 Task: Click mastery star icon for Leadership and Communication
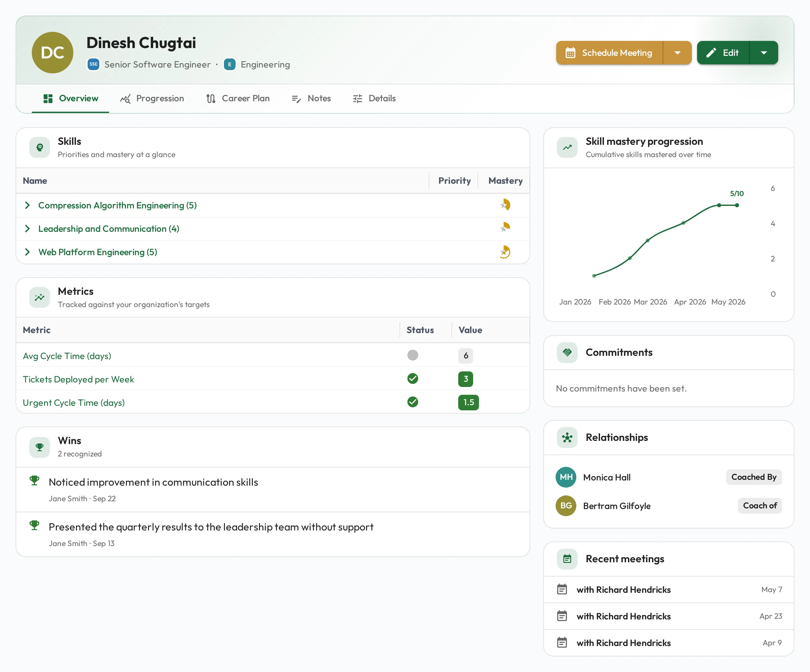(505, 228)
